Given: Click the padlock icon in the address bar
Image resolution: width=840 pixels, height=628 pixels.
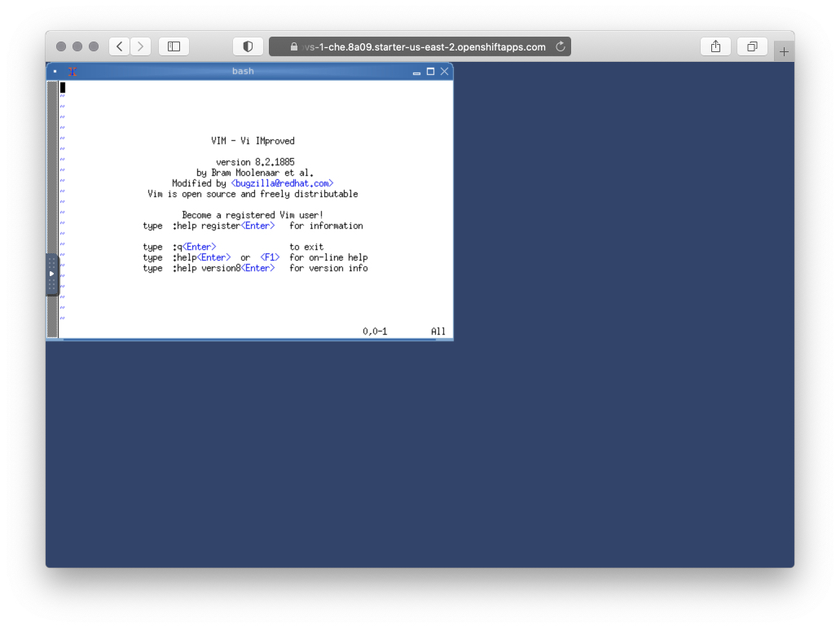Looking at the screenshot, I should click(294, 46).
